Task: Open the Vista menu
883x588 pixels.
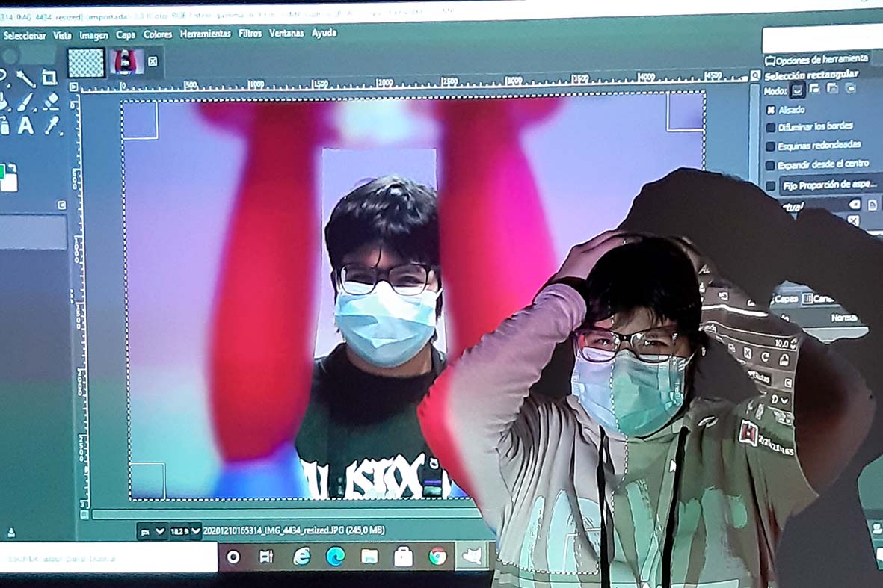Action: [x=62, y=35]
